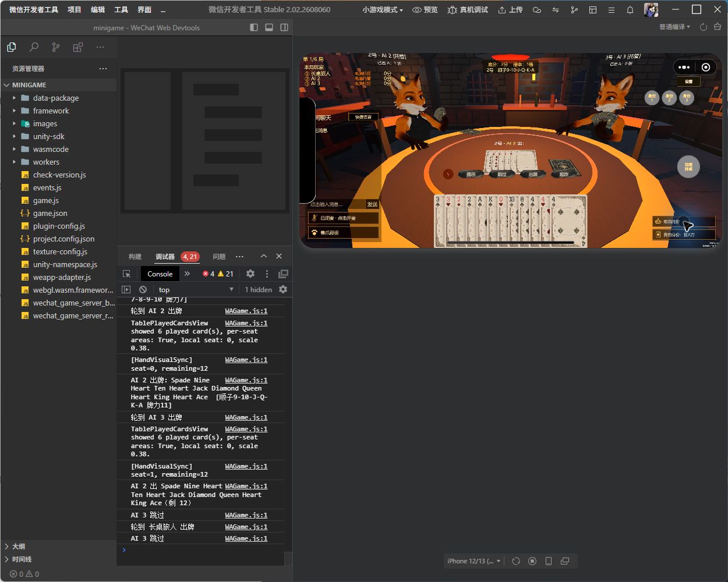Toggle the simulator phone device icon
728x582 pixels.
(549, 561)
